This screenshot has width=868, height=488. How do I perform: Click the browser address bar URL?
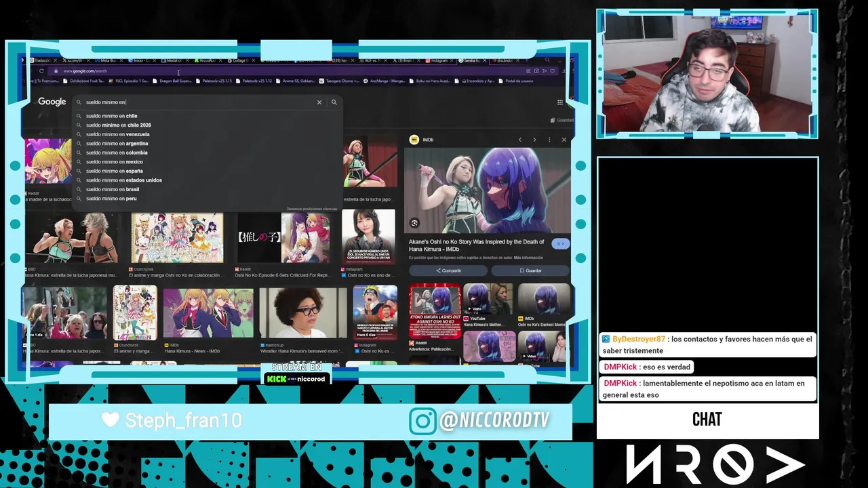coord(85,71)
